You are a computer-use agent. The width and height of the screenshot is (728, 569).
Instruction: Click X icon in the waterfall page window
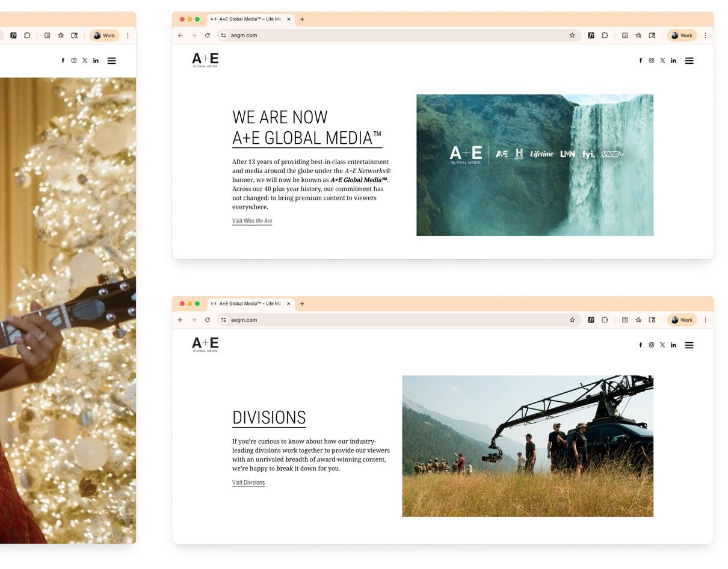[662, 61]
